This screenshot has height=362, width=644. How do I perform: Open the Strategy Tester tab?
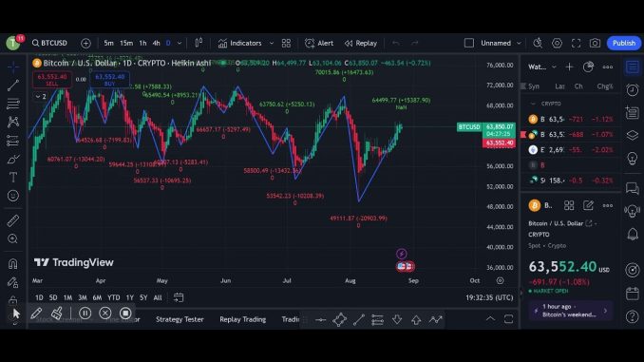[180, 319]
